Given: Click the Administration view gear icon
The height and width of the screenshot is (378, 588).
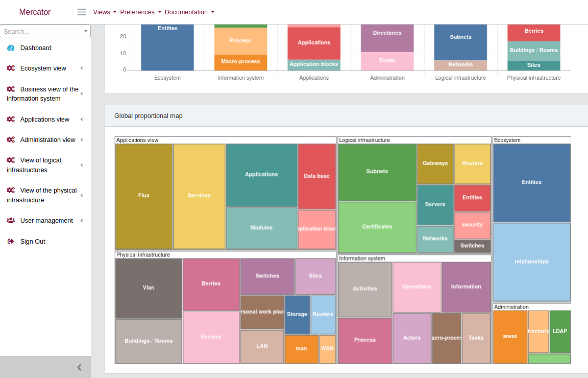Looking at the screenshot, I should click(x=11, y=139).
